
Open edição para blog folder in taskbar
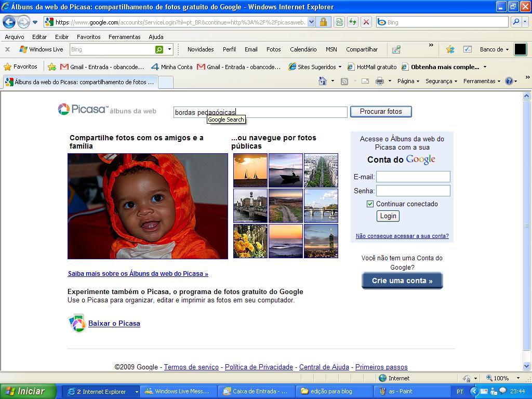click(334, 391)
